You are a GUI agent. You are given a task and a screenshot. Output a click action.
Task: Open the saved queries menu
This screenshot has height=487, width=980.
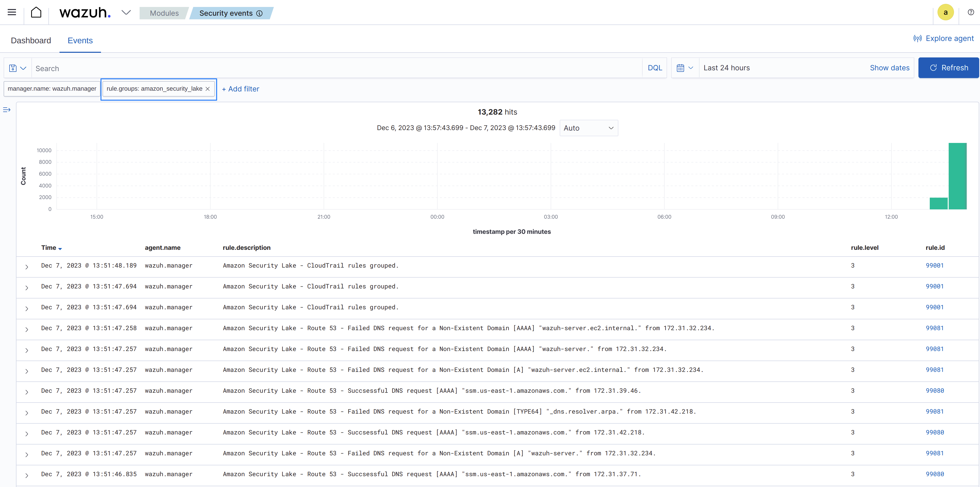[18, 68]
